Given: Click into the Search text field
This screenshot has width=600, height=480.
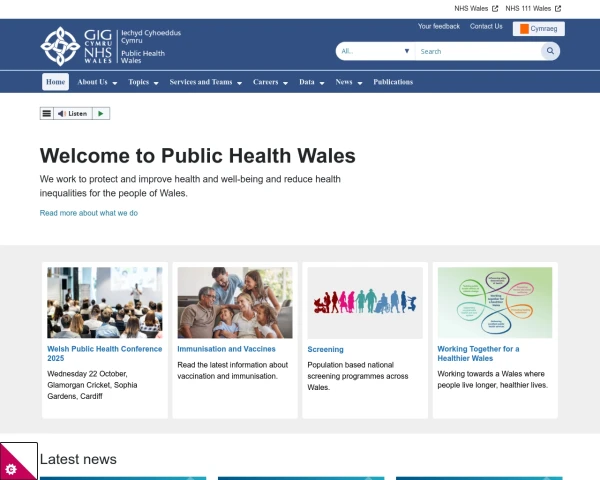Looking at the screenshot, I should 478,51.
